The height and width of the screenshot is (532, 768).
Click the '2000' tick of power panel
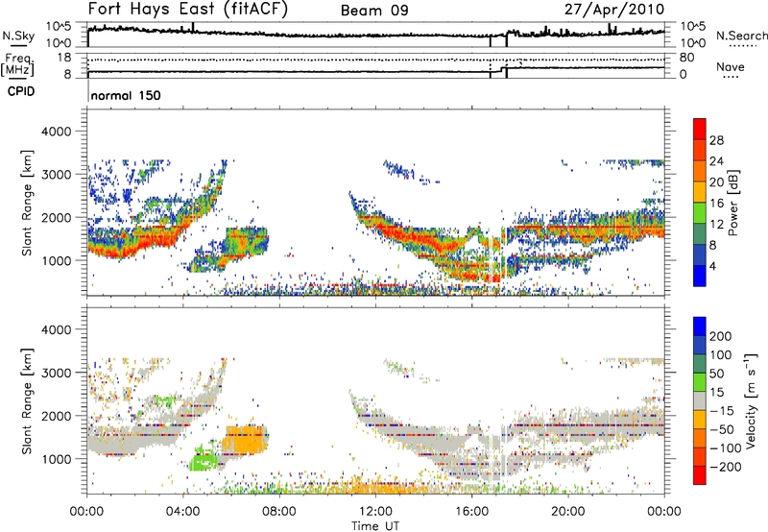point(56,217)
